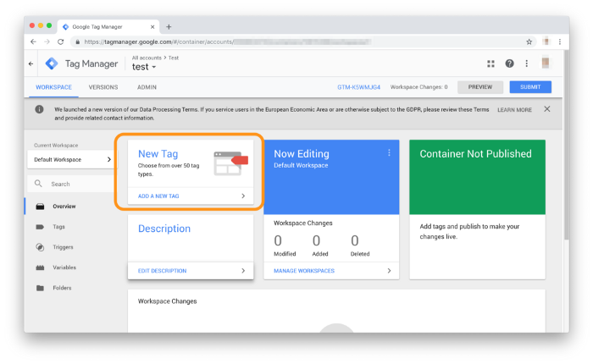The image size is (593, 364).
Task: Click the info icon in the GDPR banner
Action: (x=39, y=109)
